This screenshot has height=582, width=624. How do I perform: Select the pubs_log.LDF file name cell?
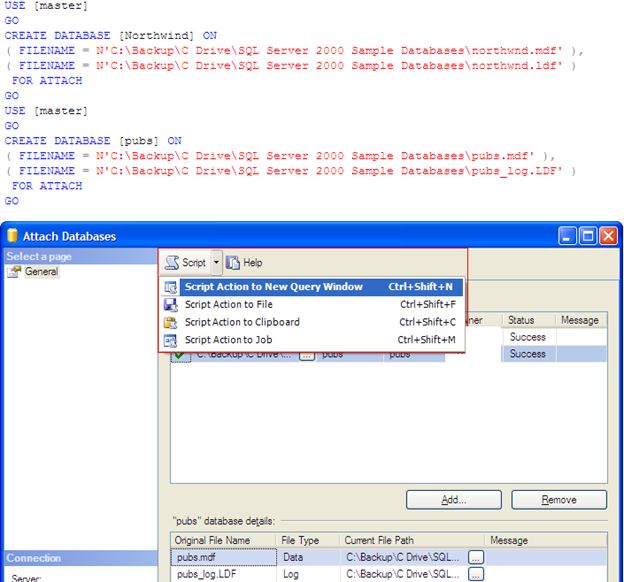click(x=224, y=574)
